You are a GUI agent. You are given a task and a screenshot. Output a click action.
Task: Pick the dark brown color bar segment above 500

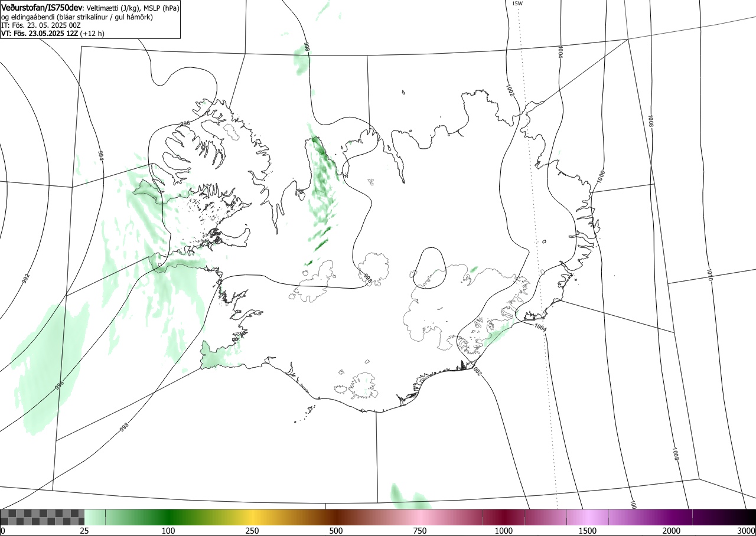click(x=336, y=517)
